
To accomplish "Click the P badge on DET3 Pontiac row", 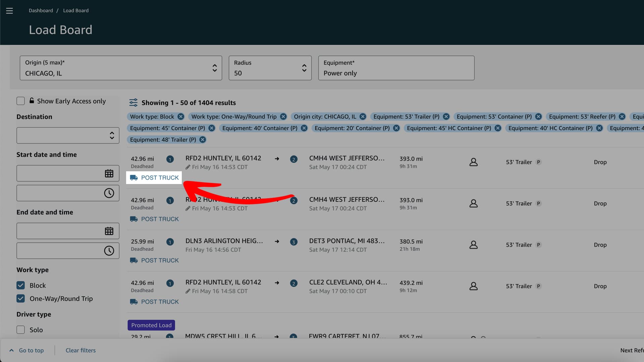I will (x=538, y=245).
